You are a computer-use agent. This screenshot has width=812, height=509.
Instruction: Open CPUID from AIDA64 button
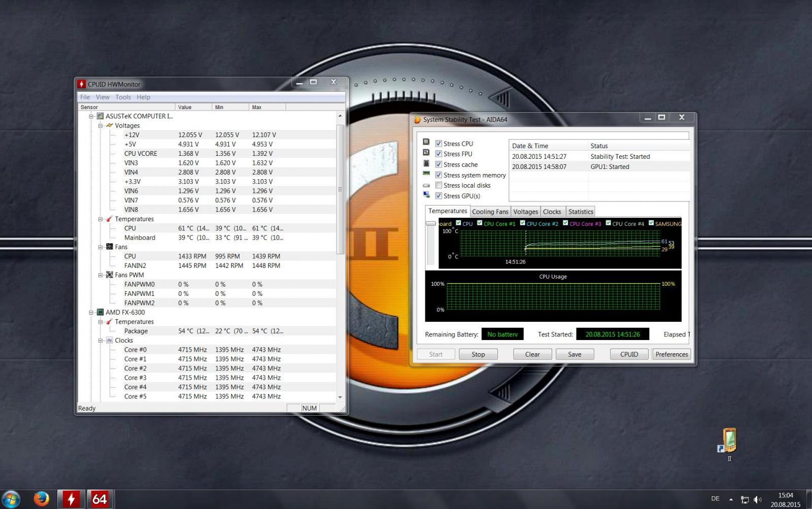(629, 354)
